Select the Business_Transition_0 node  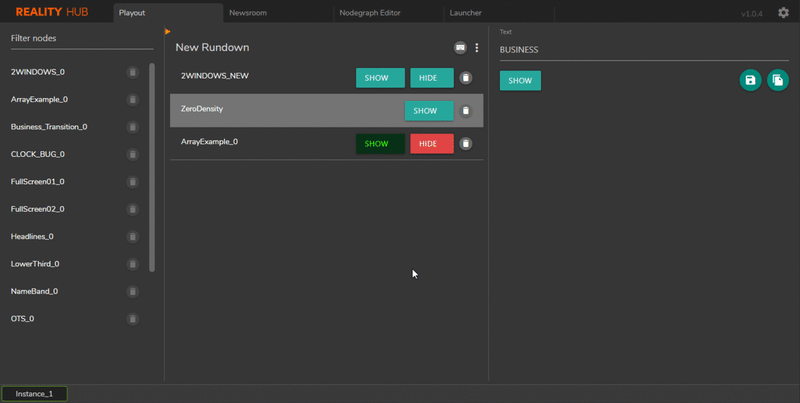(49, 127)
